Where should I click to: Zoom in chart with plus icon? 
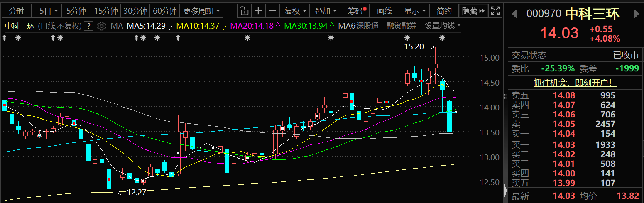(258, 11)
